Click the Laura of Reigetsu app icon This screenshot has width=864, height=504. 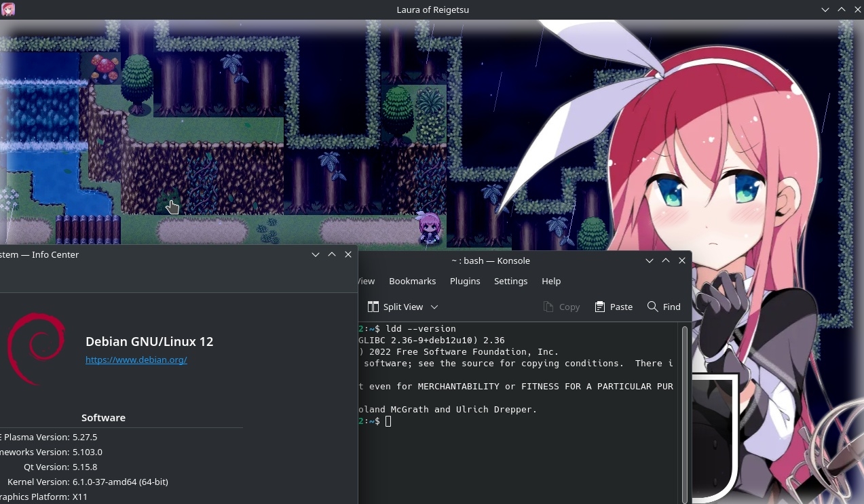coord(8,9)
